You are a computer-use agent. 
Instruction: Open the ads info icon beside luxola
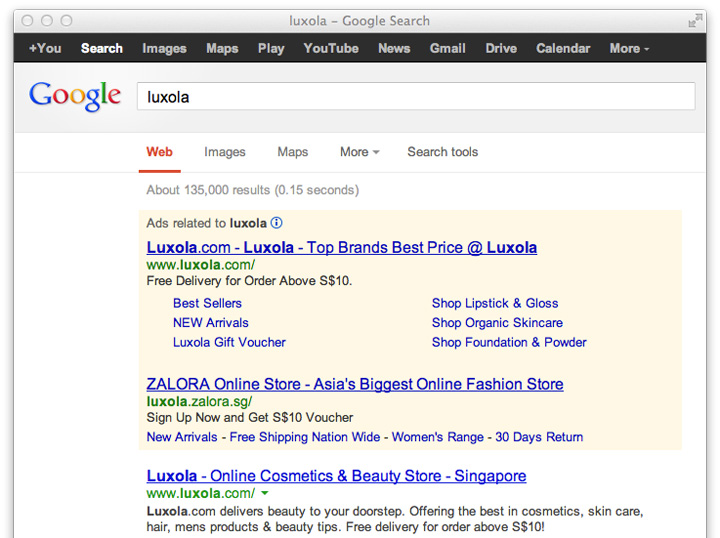coord(276,223)
